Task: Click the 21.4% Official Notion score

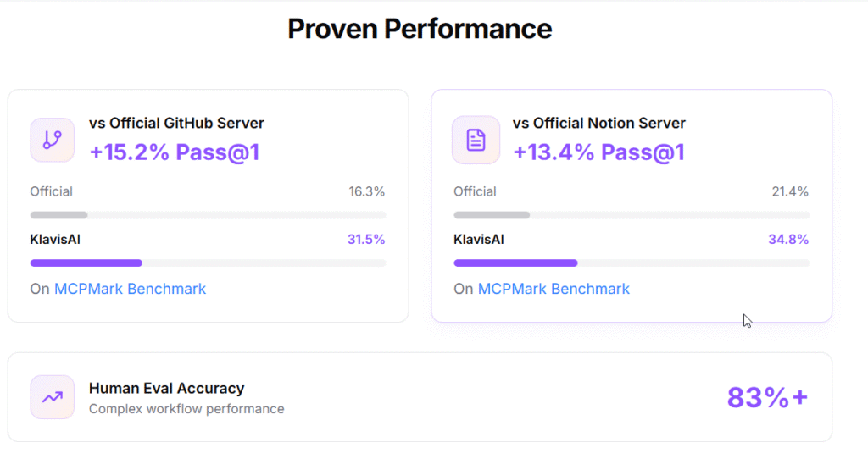Action: [790, 191]
